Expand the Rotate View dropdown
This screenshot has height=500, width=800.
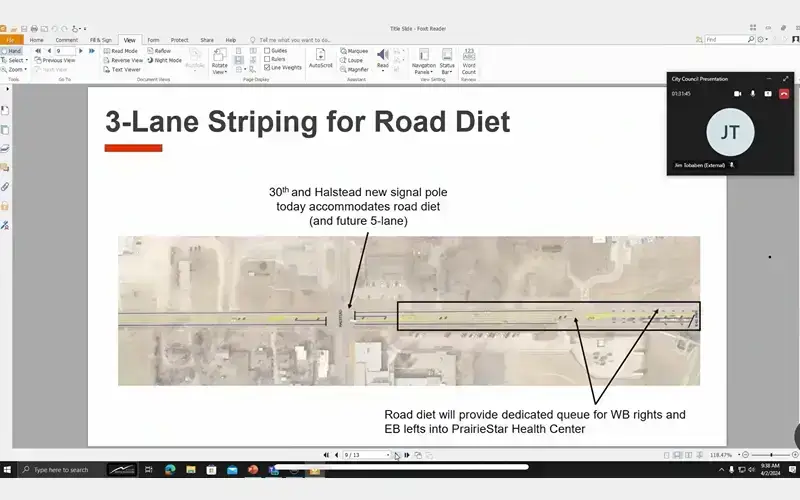tap(219, 62)
